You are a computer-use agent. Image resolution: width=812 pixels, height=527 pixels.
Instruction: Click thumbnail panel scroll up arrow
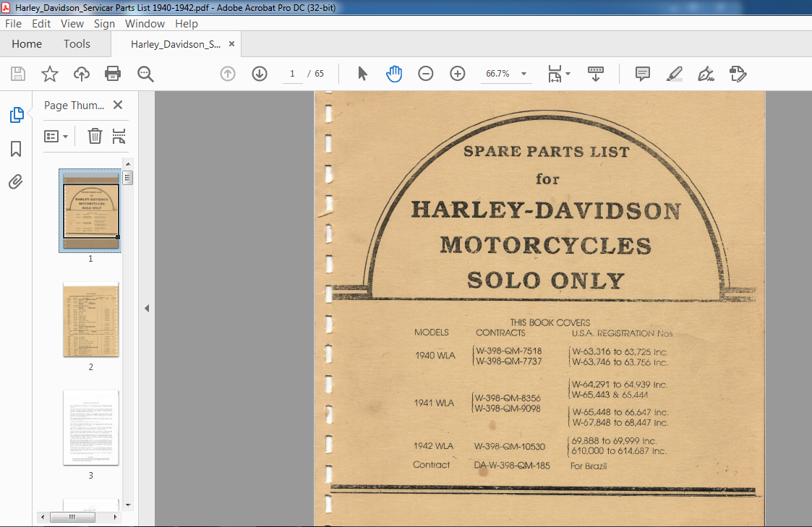click(x=128, y=164)
